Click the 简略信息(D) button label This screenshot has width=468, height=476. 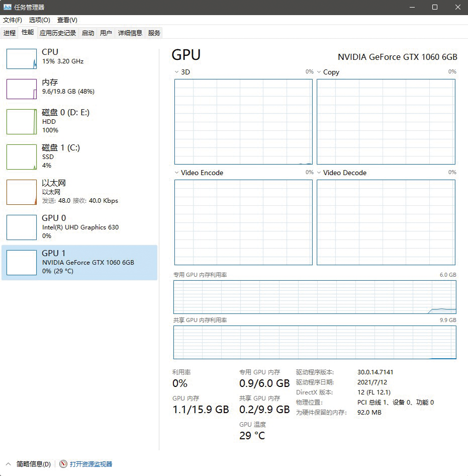coord(33,464)
